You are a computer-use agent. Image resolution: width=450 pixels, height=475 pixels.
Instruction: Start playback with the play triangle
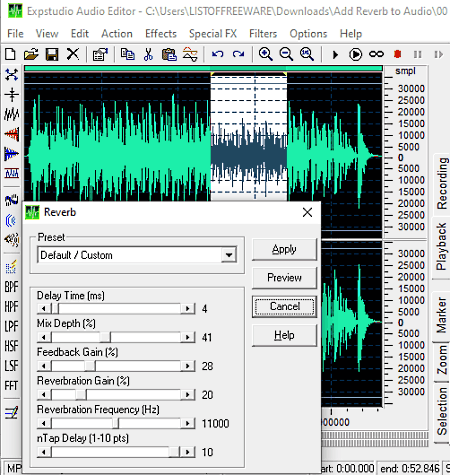click(335, 54)
